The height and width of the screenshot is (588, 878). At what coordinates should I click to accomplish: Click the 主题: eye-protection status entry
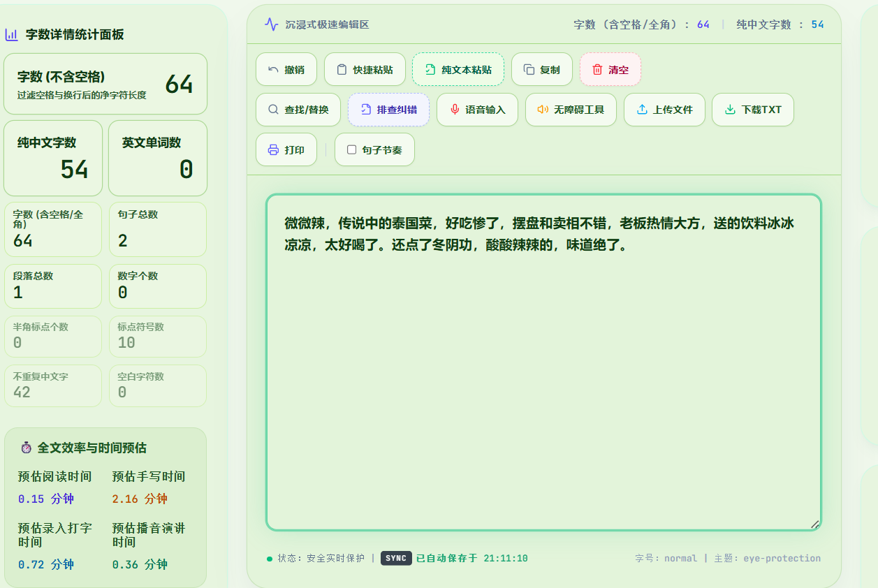768,558
